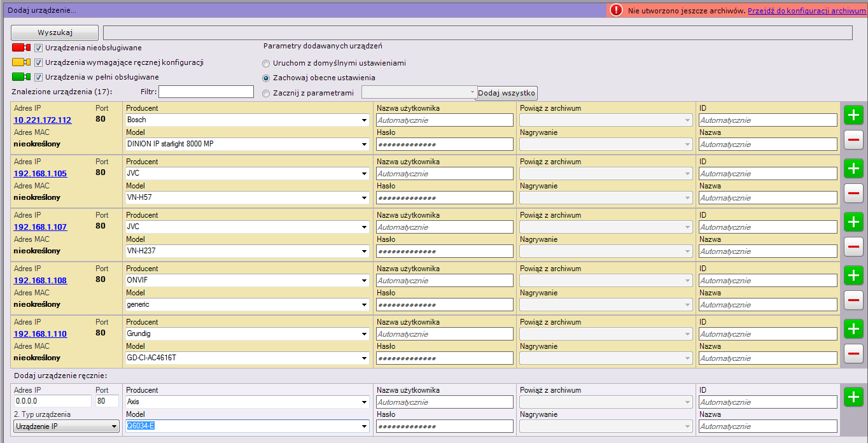Choose Zacznij z parametrami radio button
Screen dimensions: 868x443
266,93
